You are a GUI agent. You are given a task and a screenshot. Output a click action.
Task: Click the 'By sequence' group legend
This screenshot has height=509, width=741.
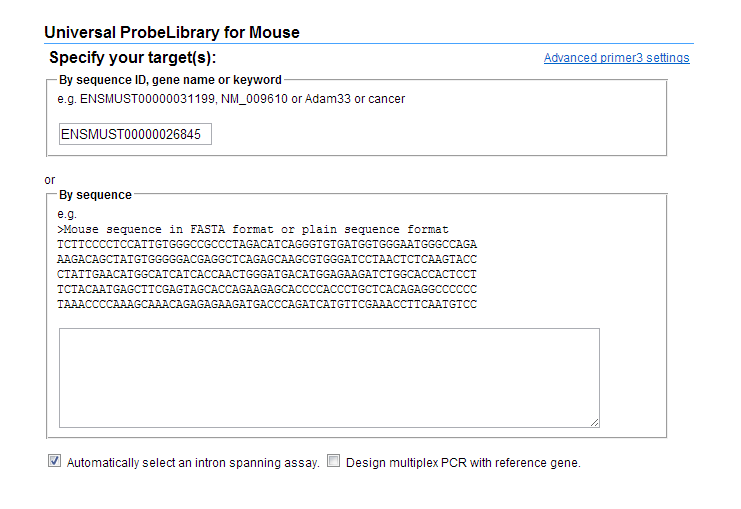coord(95,195)
